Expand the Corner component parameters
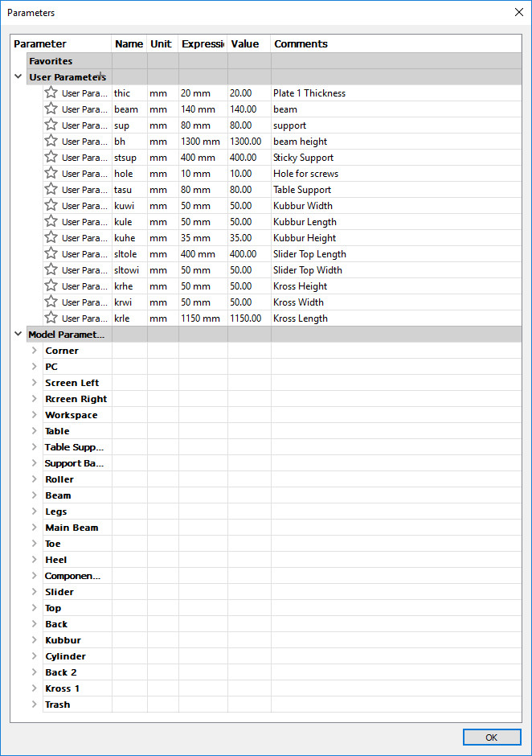The width and height of the screenshot is (532, 756). pyautogui.click(x=35, y=351)
